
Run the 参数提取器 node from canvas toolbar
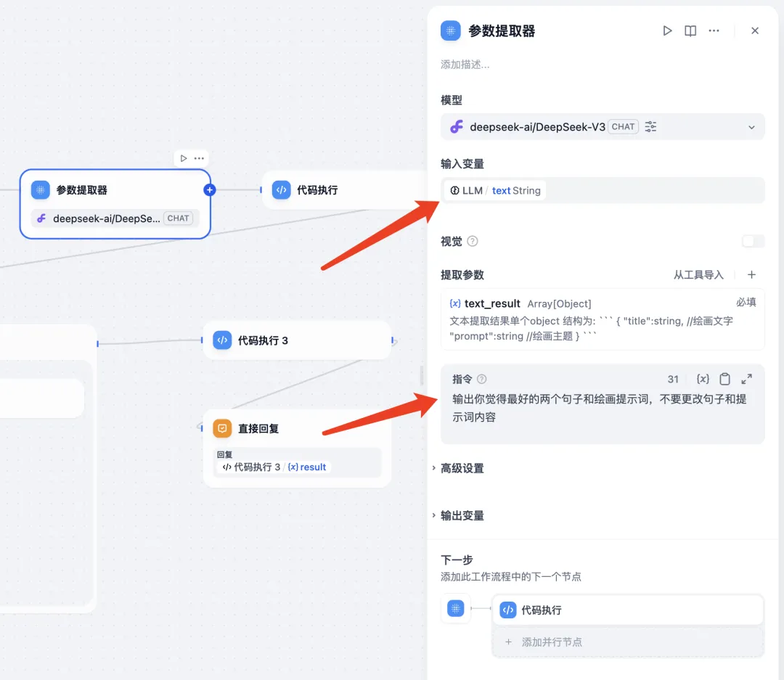184,158
